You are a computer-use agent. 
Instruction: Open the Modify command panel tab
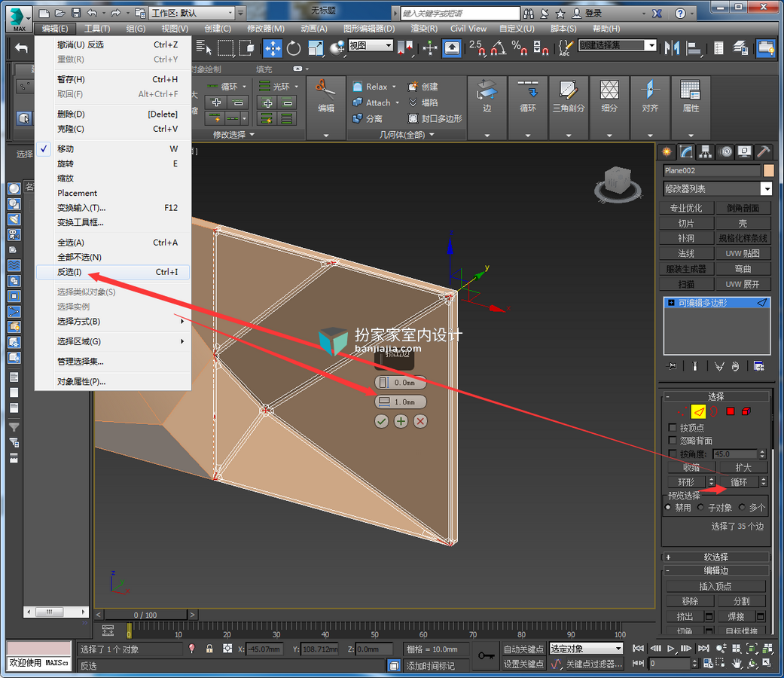point(686,152)
